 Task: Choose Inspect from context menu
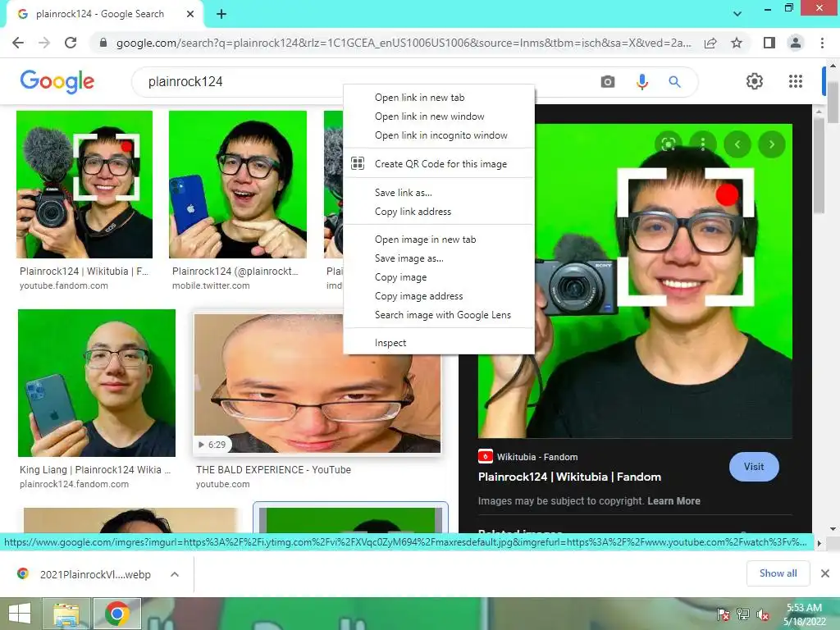click(x=439, y=343)
